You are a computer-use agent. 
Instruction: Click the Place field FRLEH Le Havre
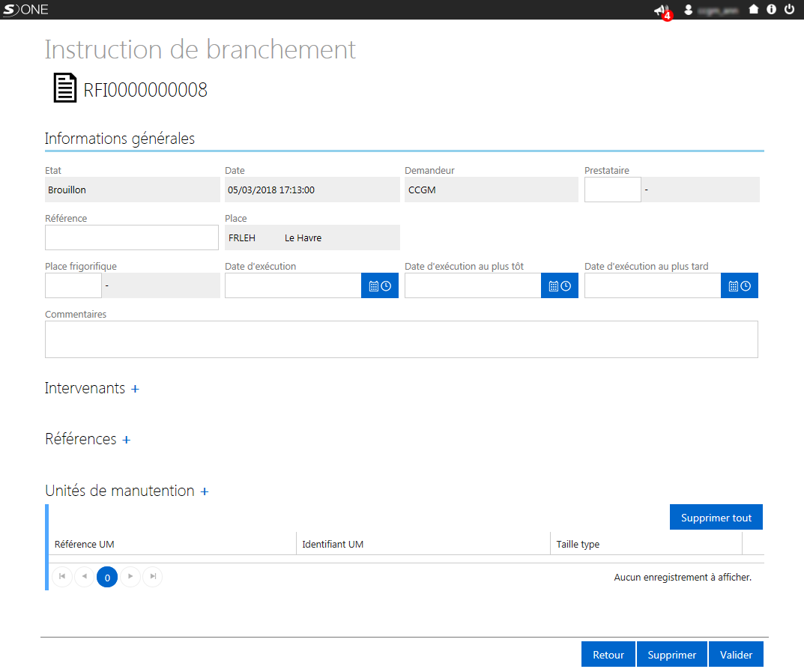312,237
